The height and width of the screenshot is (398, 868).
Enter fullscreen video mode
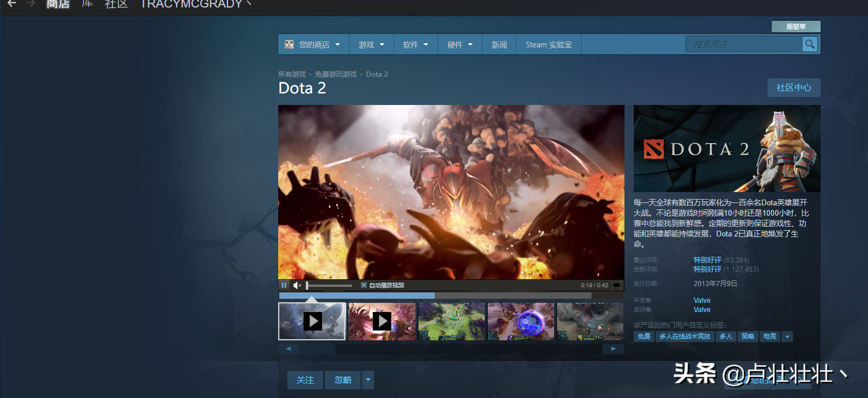pos(616,285)
